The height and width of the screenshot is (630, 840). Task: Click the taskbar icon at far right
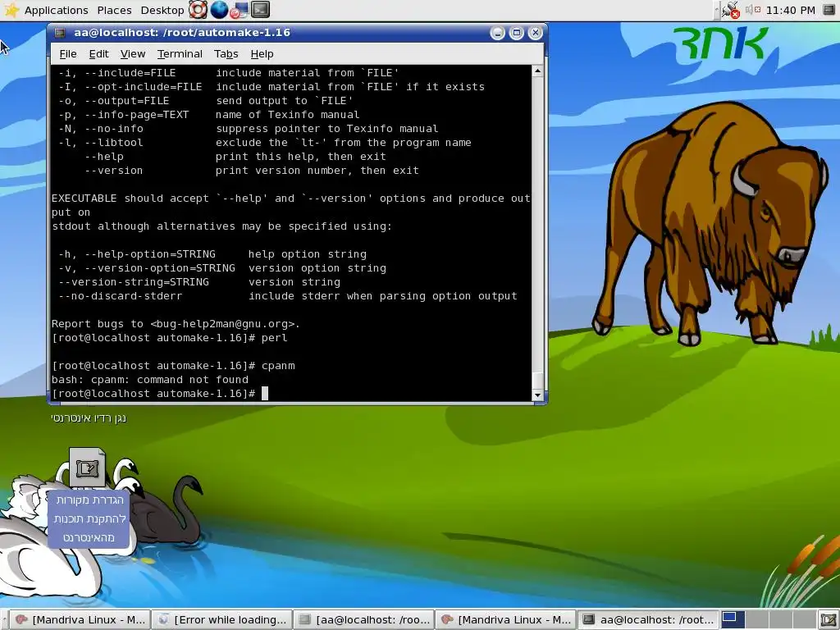tap(829, 620)
